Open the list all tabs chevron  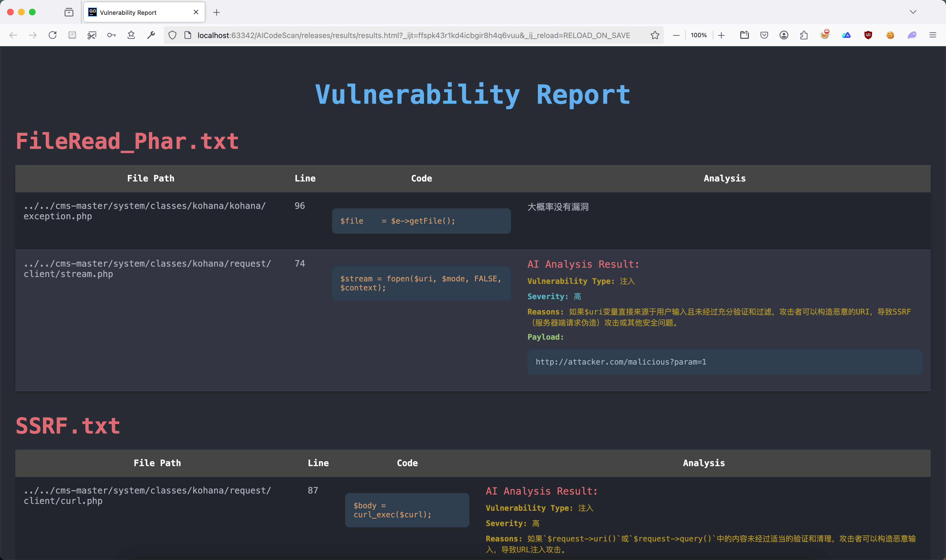913,12
